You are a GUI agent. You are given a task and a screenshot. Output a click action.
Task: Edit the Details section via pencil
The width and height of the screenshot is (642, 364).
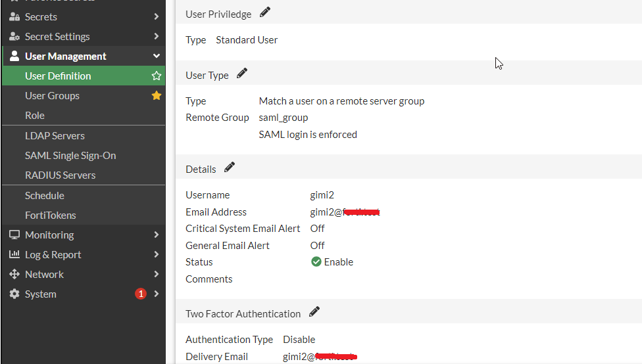pyautogui.click(x=230, y=168)
